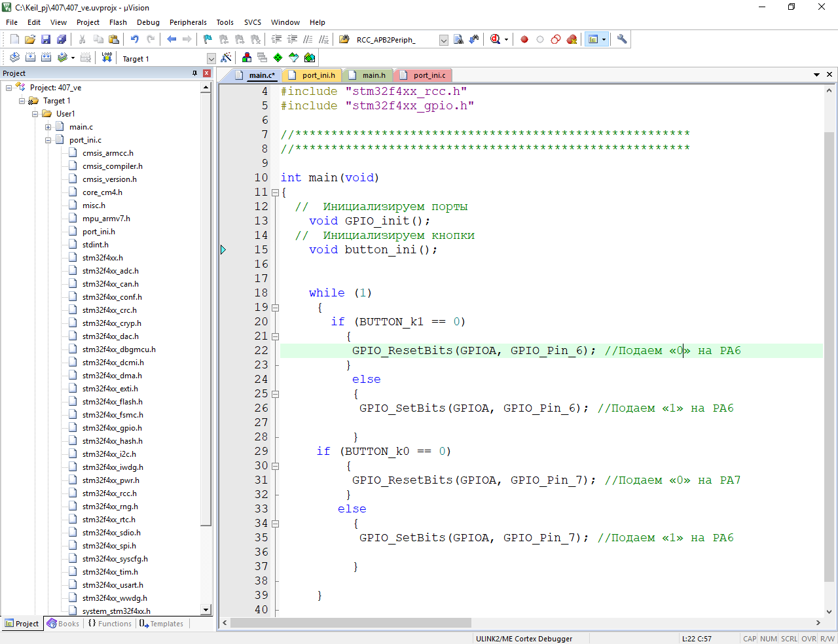Close the Project panel with red X

click(x=207, y=73)
